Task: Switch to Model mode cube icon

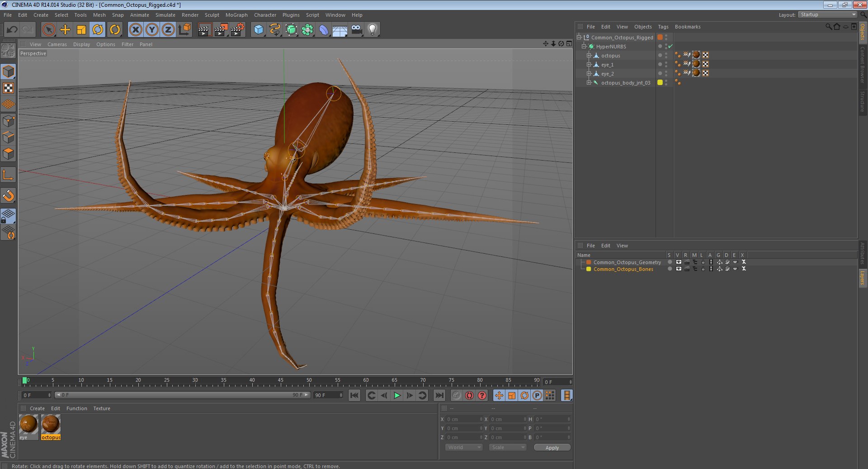Action: 8,71
